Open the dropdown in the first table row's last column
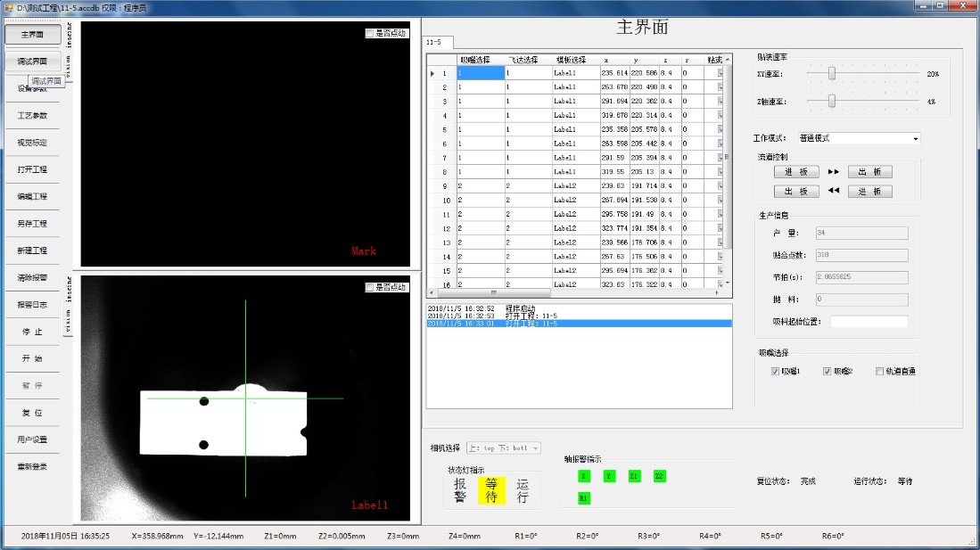The image size is (980, 550). (721, 74)
